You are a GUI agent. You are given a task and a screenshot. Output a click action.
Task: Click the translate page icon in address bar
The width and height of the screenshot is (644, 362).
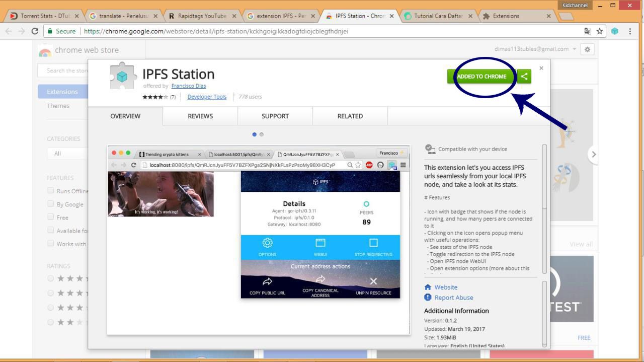pyautogui.click(x=588, y=31)
